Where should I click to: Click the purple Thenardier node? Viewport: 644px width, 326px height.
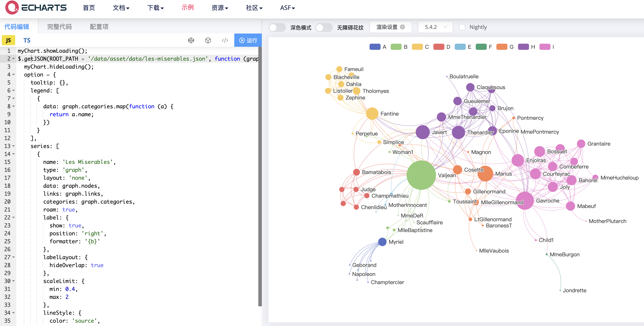pos(458,132)
